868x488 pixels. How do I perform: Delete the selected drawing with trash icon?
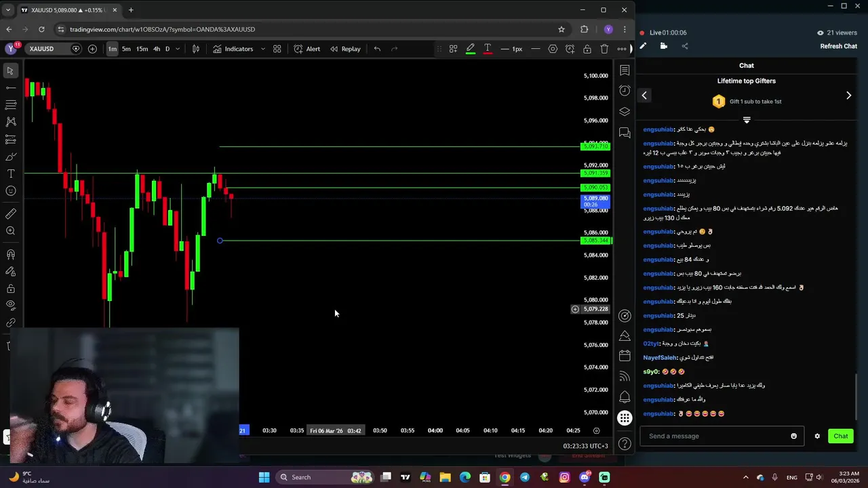604,49
